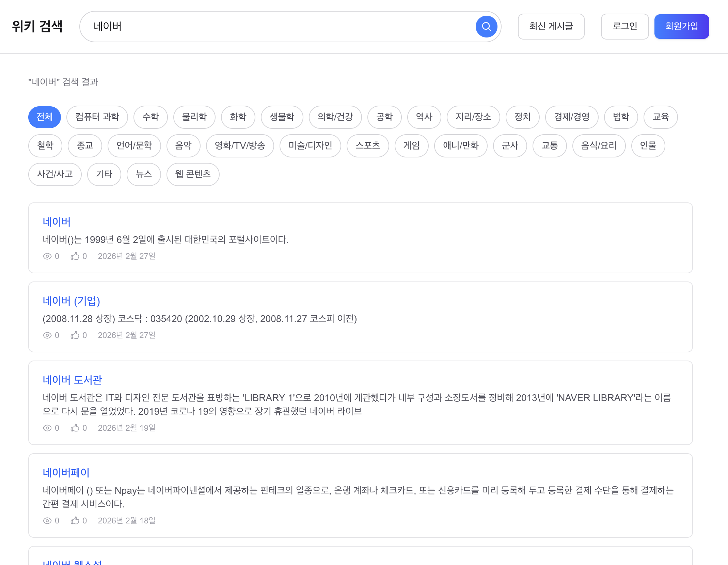This screenshot has height=565, width=728.
Task: Open the 네이버페이 article link
Action: (x=66, y=473)
